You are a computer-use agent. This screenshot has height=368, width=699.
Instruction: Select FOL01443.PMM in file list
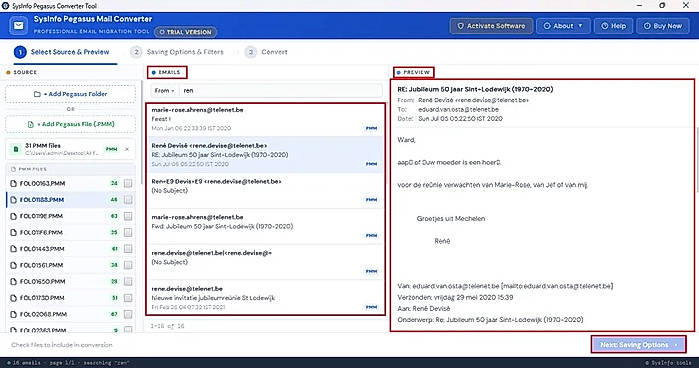(x=70, y=248)
